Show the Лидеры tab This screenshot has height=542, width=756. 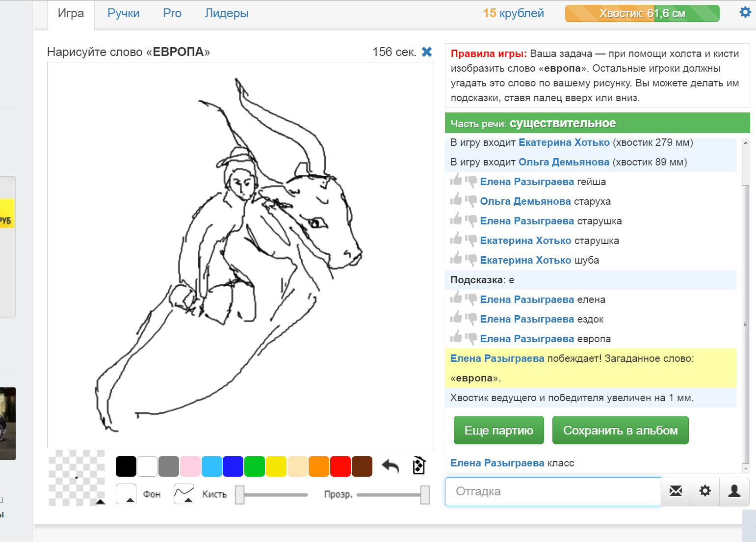(227, 13)
